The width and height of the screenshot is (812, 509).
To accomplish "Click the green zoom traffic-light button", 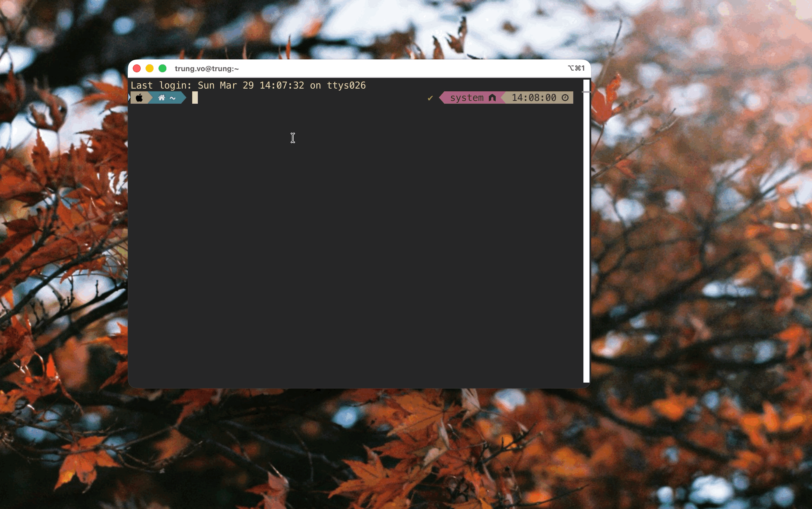I will [163, 68].
